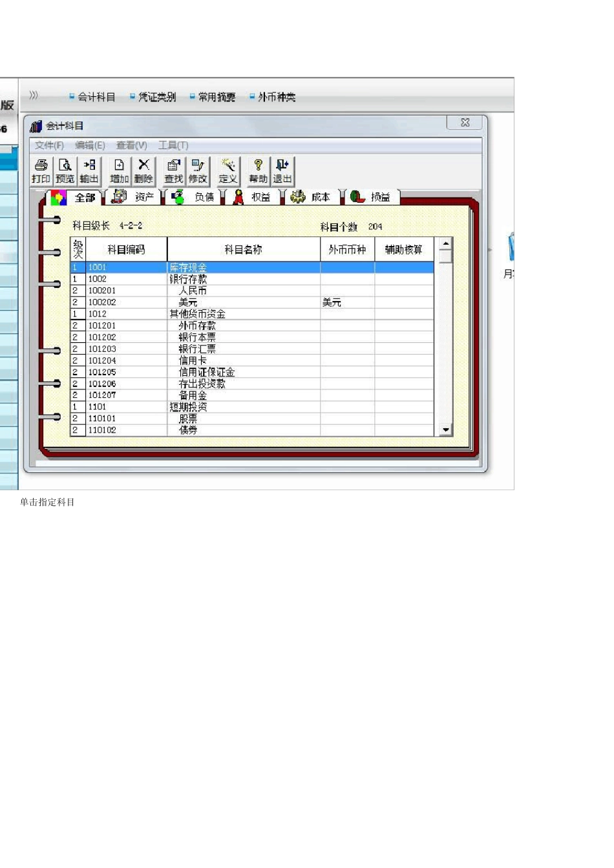The width and height of the screenshot is (614, 868).
Task: Select the 信用卡 row
Action: pyautogui.click(x=252, y=360)
